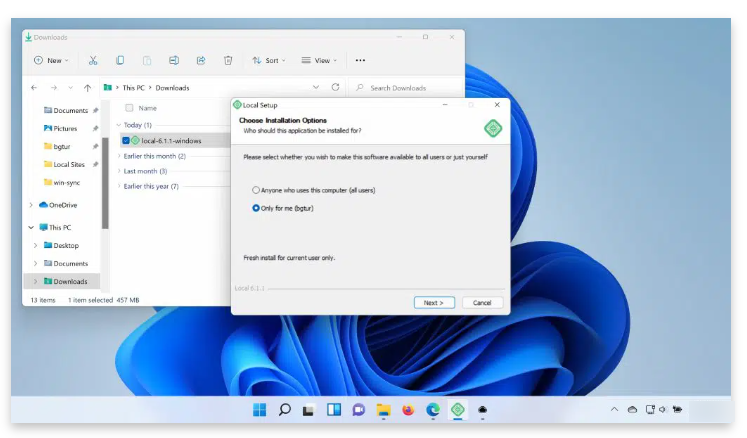The height and width of the screenshot is (438, 747).
Task: Cancel the Local Setup installer
Action: [482, 302]
